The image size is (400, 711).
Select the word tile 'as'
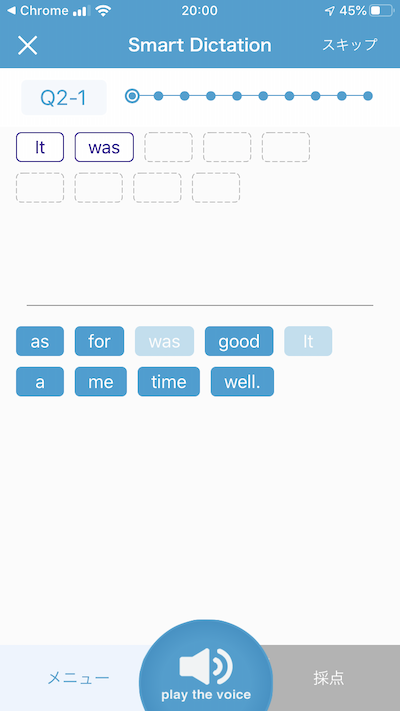pos(40,341)
